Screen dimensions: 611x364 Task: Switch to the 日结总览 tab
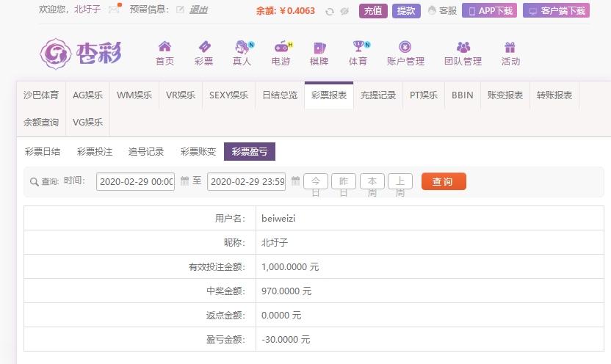click(x=280, y=95)
